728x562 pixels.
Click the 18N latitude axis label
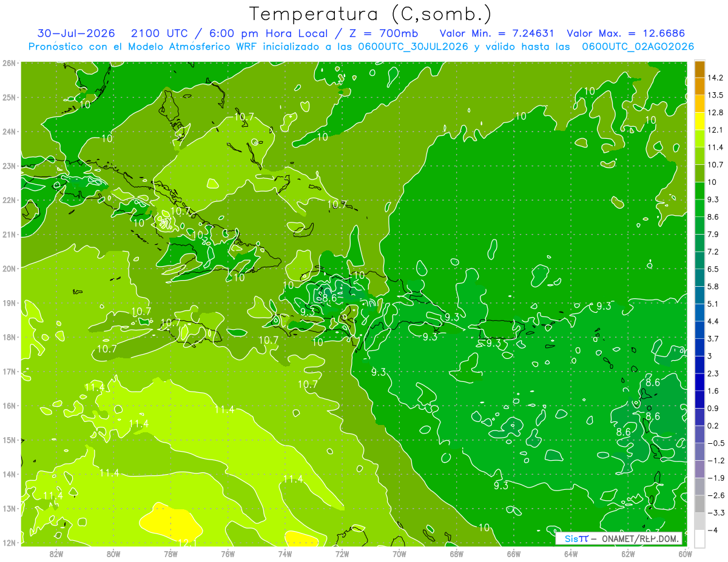pos(9,337)
